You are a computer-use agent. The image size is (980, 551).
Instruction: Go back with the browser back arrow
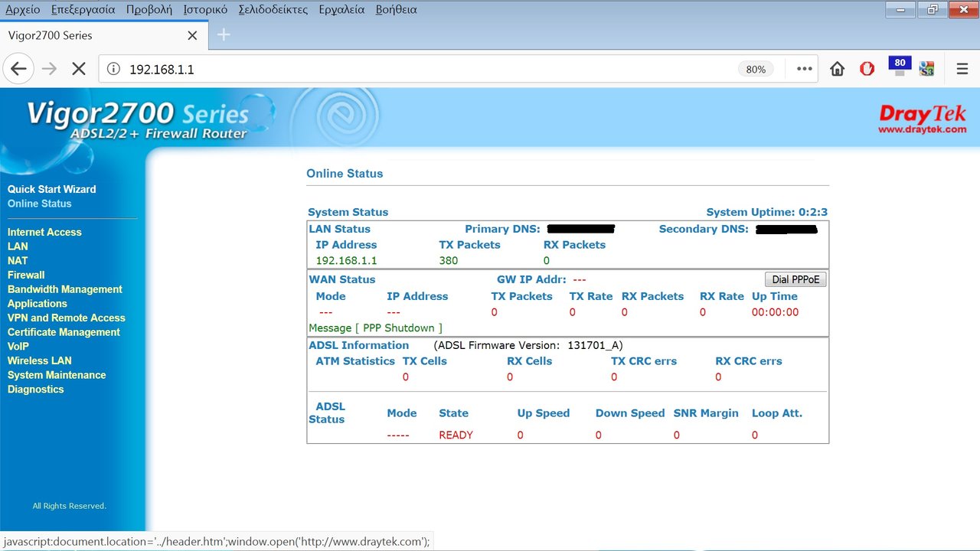pos(18,69)
